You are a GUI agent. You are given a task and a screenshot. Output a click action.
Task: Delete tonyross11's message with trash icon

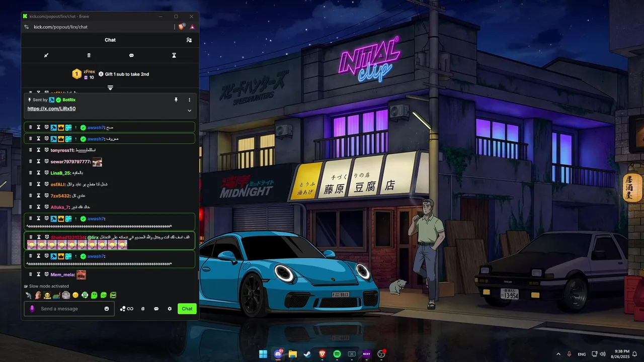point(30,150)
